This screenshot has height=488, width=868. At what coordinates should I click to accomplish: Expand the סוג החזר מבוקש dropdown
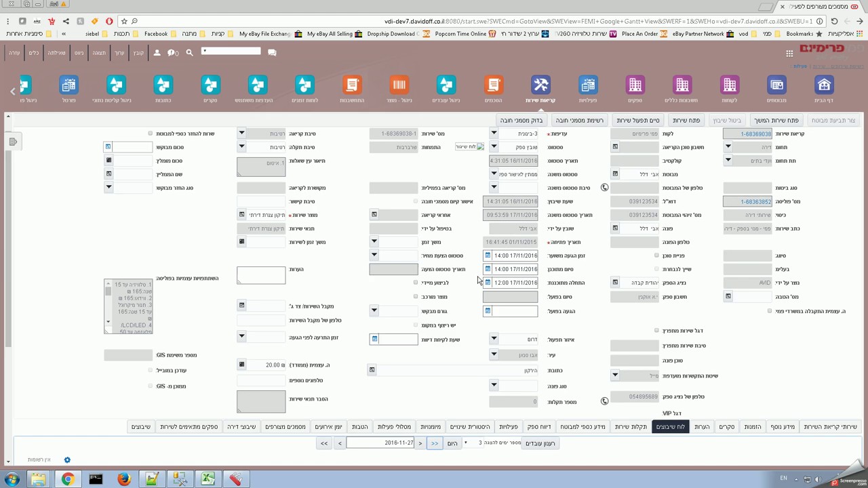click(x=108, y=187)
